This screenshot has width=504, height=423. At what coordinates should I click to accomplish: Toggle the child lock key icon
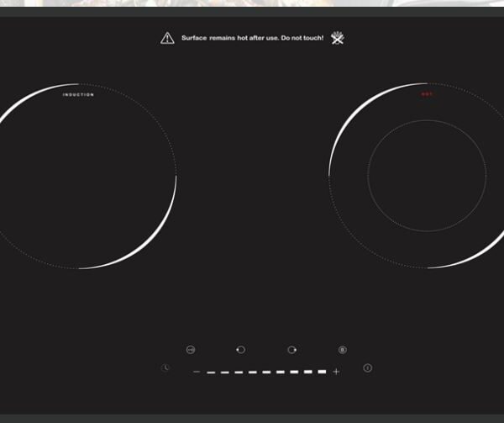coord(191,350)
